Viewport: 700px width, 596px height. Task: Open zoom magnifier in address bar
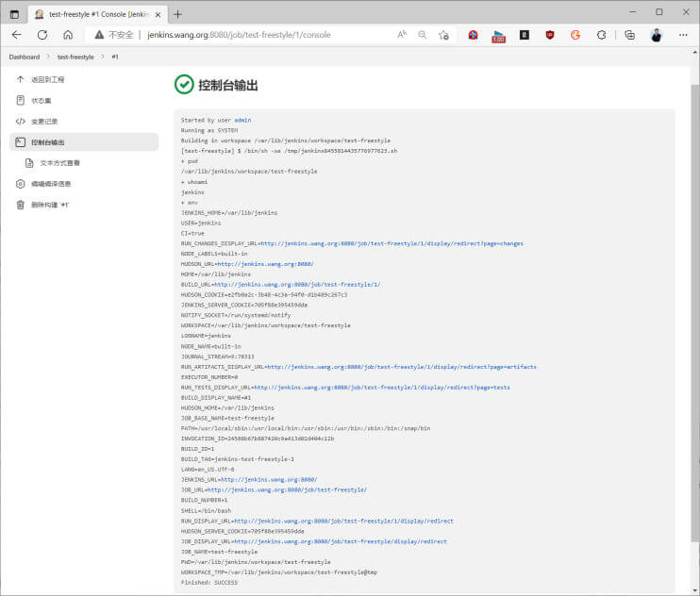tap(423, 35)
